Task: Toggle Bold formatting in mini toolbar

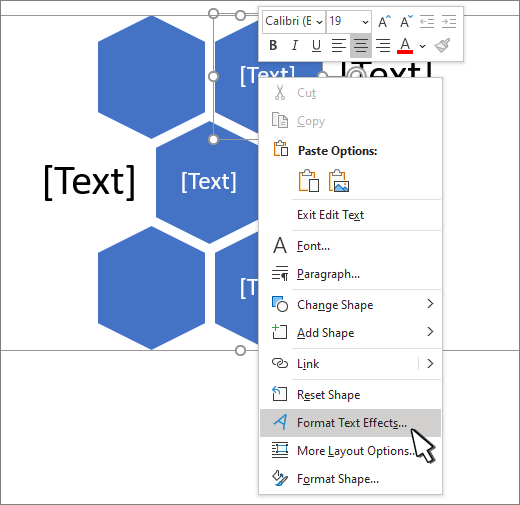Action: coord(273,45)
